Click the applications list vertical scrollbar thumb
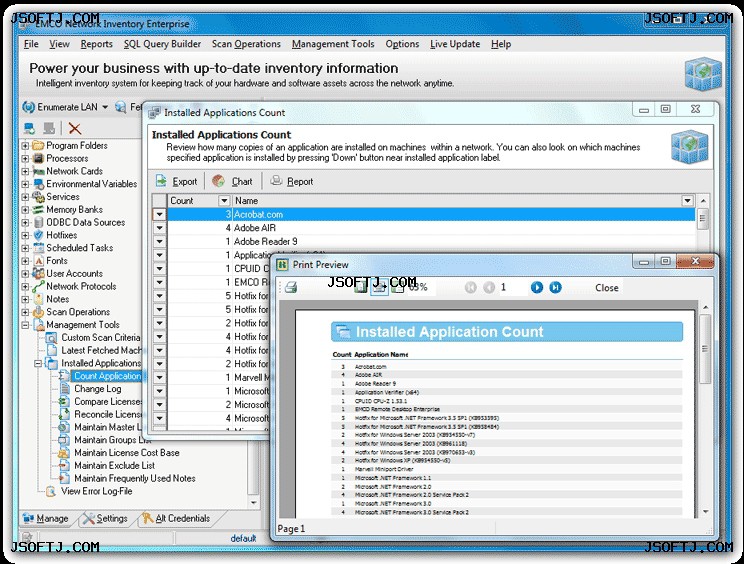This screenshot has height=564, width=744. [703, 219]
